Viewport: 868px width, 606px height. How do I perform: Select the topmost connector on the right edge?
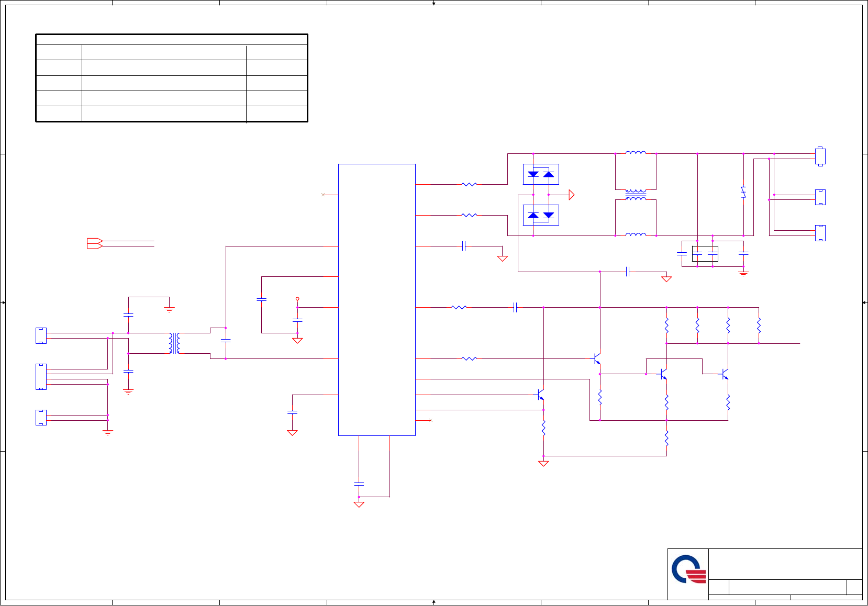click(820, 156)
